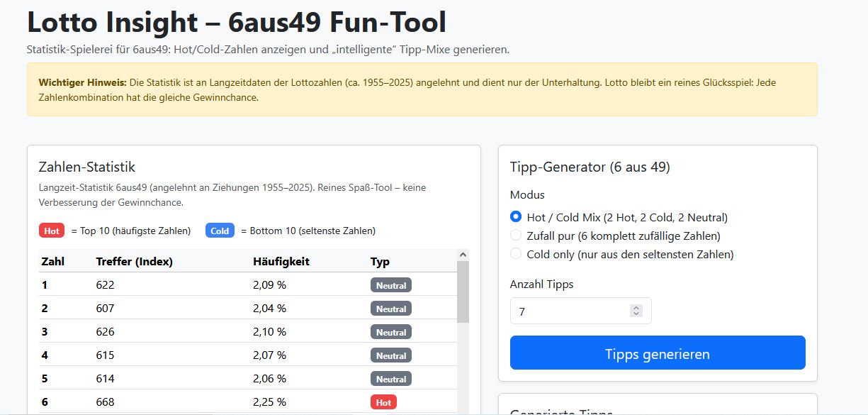Click the Hot badge in row 6
The width and height of the screenshot is (868, 415).
tap(383, 402)
